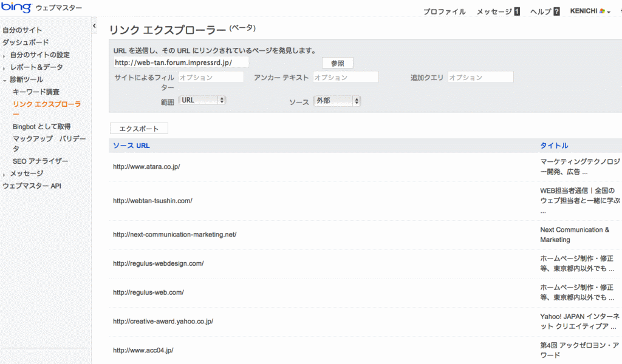Sort by ソース URL column header

click(131, 146)
